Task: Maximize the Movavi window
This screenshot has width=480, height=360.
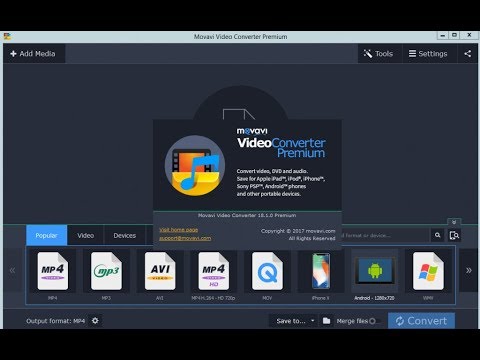Action: (454, 35)
